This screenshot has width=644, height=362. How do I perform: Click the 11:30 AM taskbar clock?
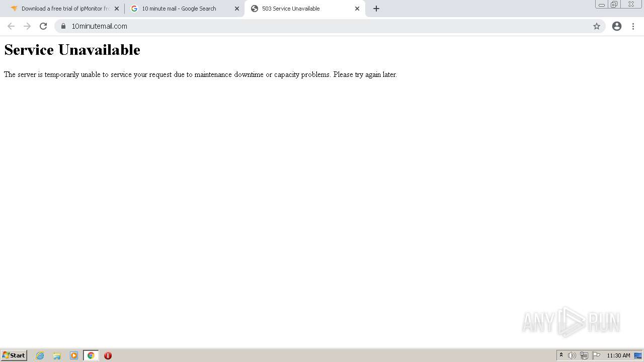[618, 355]
